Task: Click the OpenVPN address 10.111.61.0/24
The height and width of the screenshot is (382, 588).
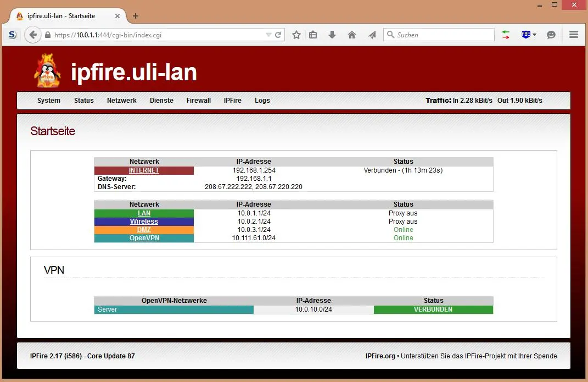Action: click(x=254, y=238)
